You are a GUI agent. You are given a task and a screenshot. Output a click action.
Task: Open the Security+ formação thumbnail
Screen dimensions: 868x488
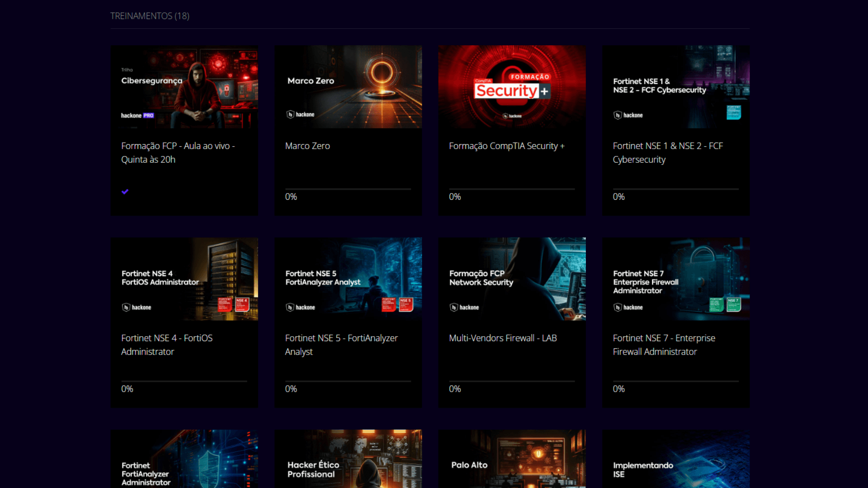click(512, 87)
